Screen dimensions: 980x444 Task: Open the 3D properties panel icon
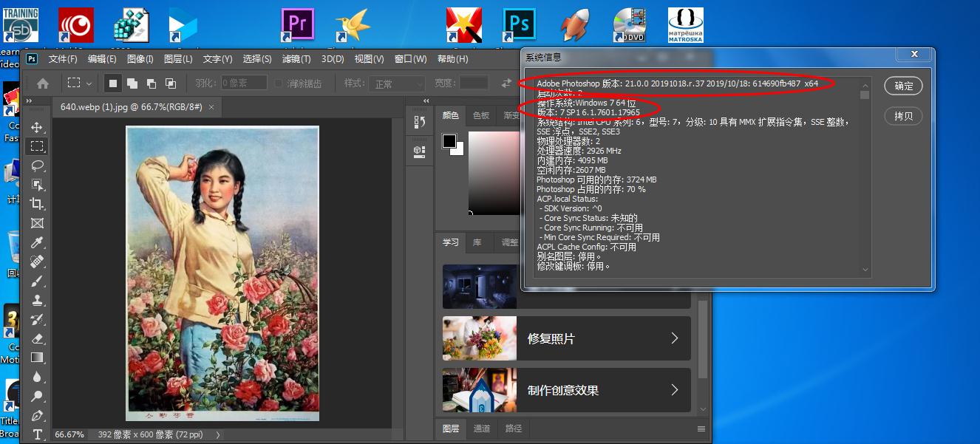420,151
